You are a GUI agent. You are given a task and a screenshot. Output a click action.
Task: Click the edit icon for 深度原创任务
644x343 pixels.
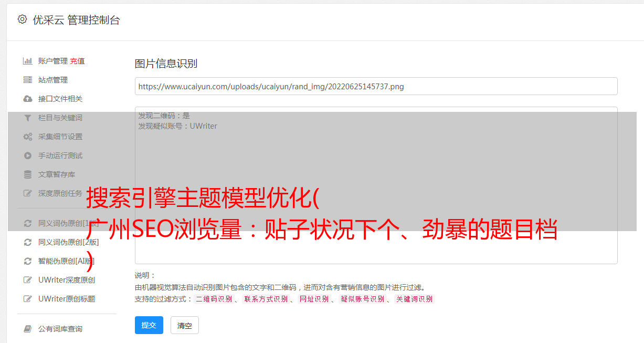pos(28,193)
